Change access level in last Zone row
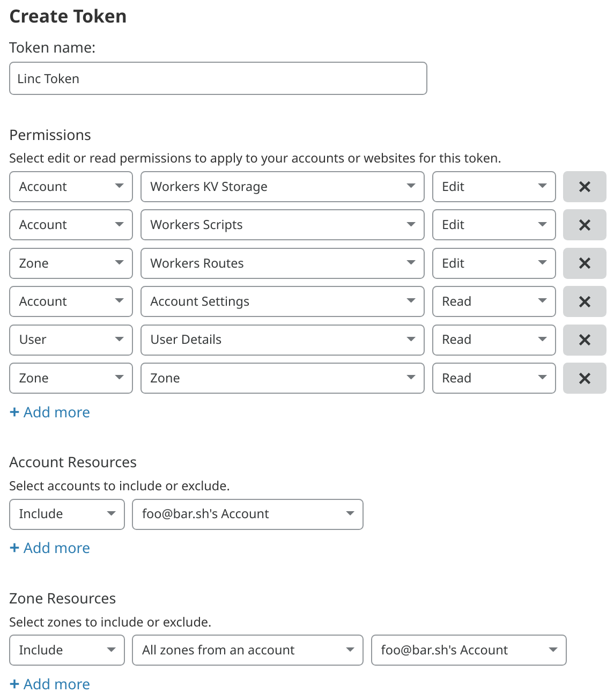The image size is (614, 700). (x=494, y=378)
